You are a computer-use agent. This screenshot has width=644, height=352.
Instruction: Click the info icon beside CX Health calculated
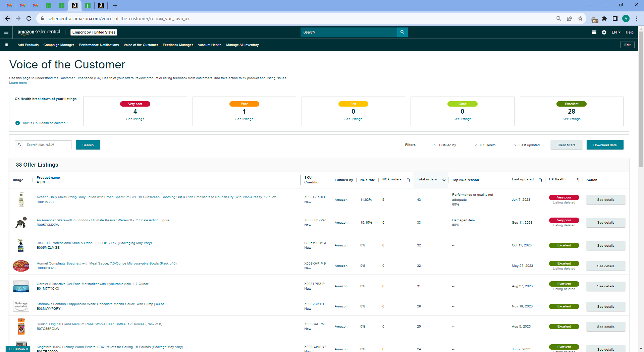coord(17,123)
